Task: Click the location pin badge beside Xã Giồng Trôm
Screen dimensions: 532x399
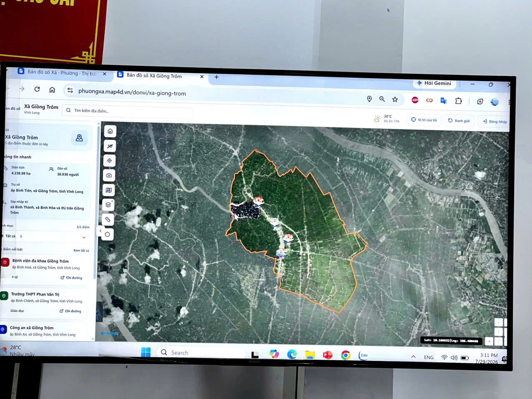Action: tap(79, 138)
